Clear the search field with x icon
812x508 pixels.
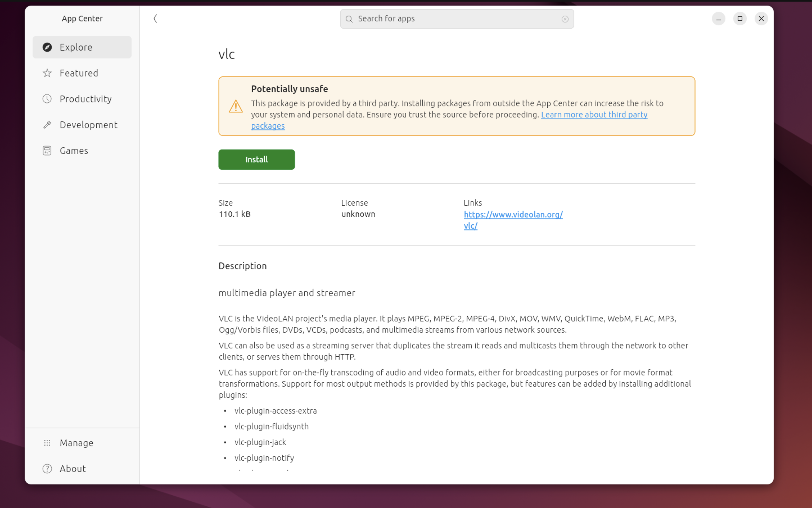coord(565,19)
